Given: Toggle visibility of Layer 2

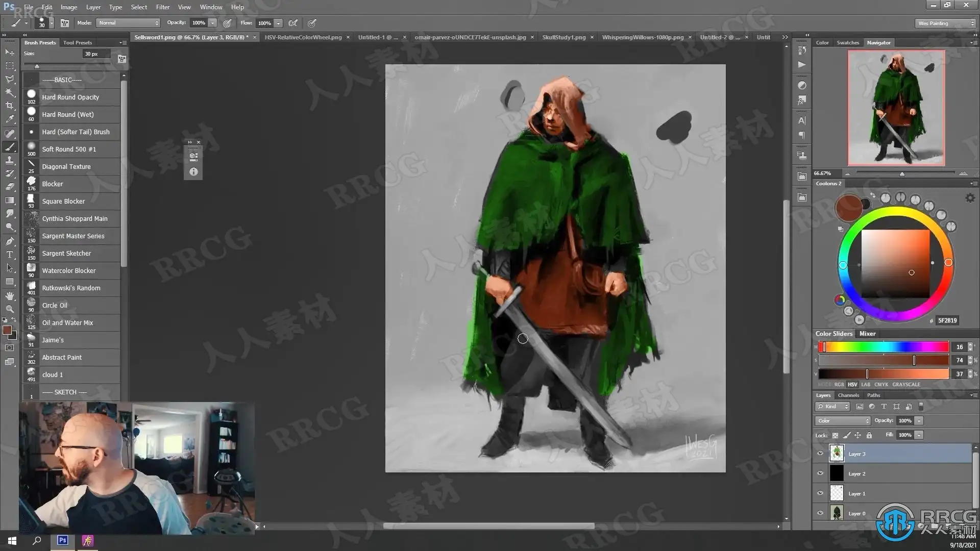Looking at the screenshot, I should [820, 473].
